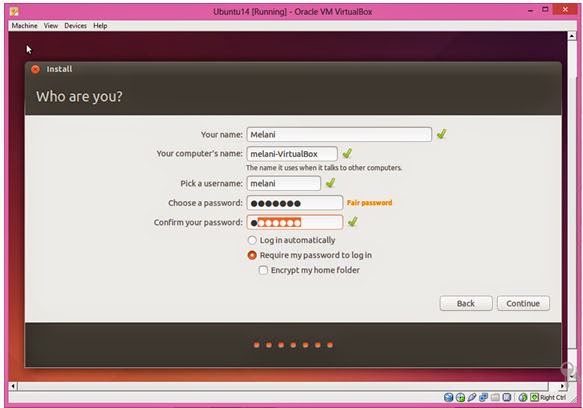Click the checkmark next to confirm password
The height and width of the screenshot is (408, 583).
click(352, 222)
